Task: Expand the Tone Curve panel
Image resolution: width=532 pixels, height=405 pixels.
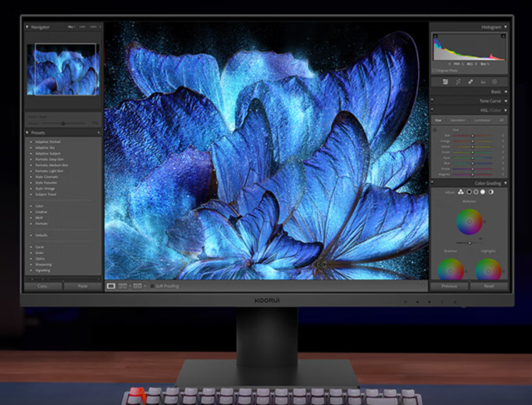Action: pos(505,101)
